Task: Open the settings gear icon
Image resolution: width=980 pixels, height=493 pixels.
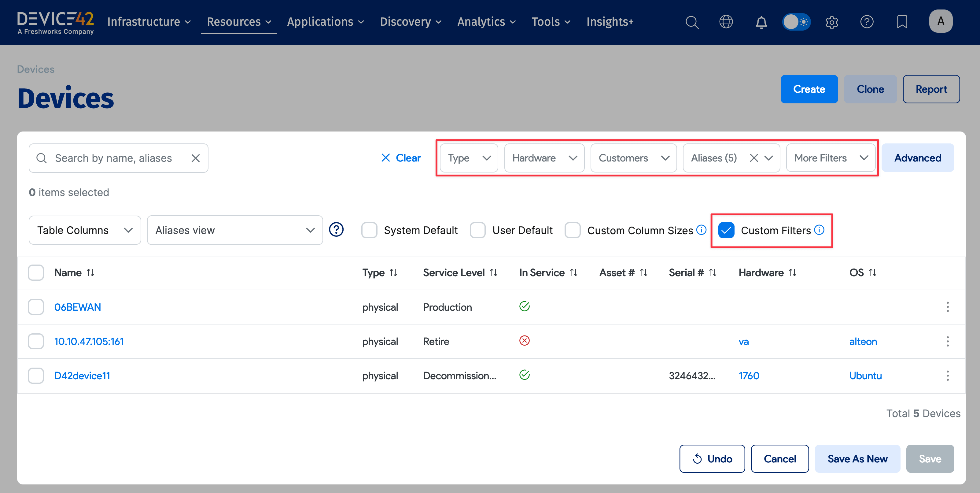Action: [x=832, y=22]
